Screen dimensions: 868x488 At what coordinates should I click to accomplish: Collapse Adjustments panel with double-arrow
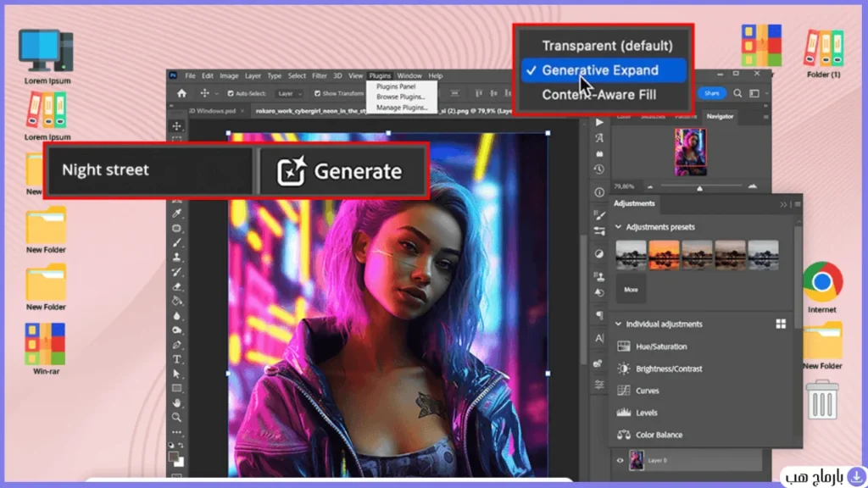click(x=783, y=204)
